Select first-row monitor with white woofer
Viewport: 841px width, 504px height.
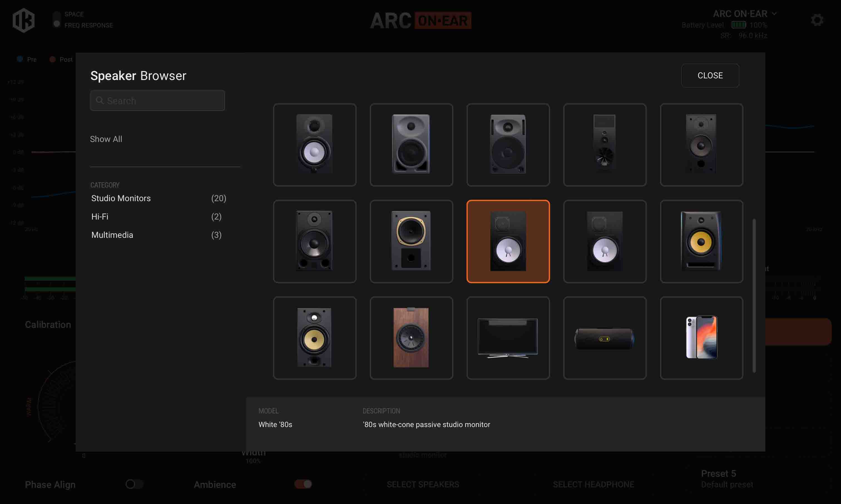[x=315, y=145]
